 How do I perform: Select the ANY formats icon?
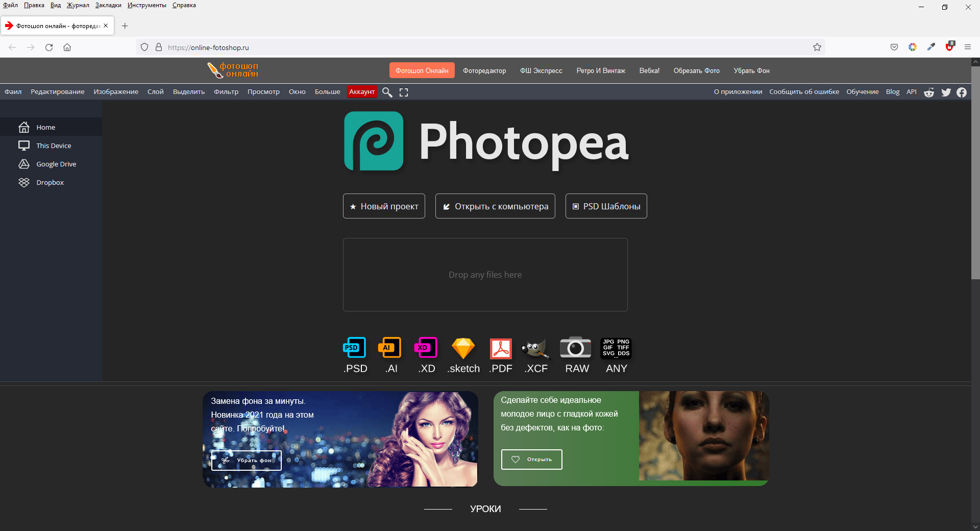[616, 348]
